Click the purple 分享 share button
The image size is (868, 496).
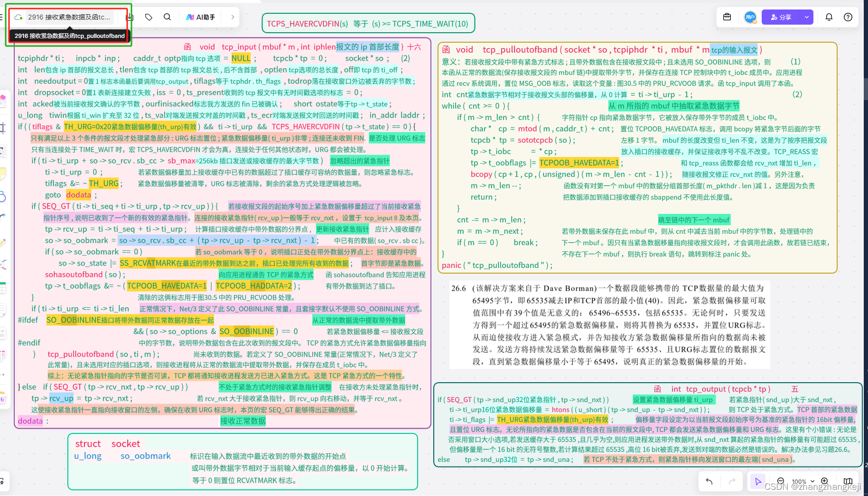[x=781, y=17]
